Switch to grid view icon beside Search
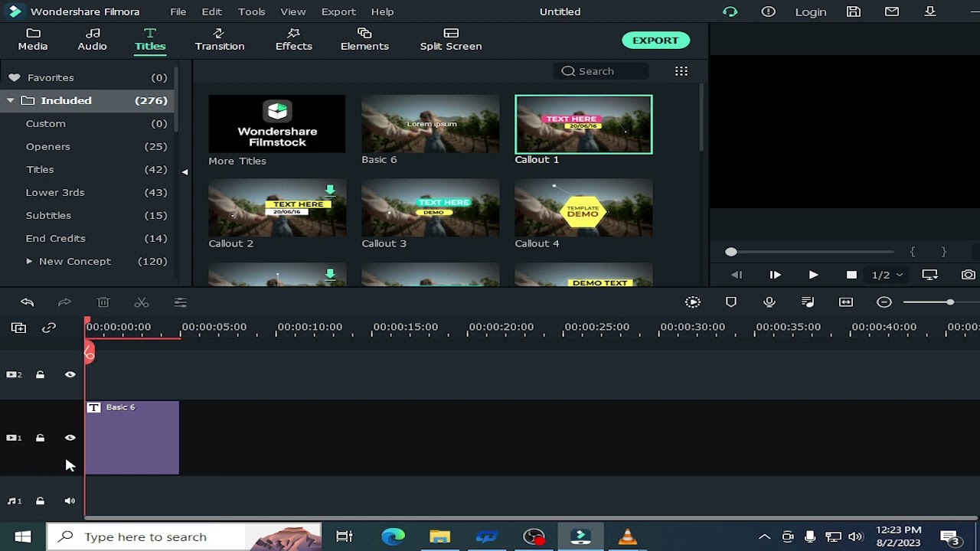The width and height of the screenshot is (980, 551). [681, 71]
